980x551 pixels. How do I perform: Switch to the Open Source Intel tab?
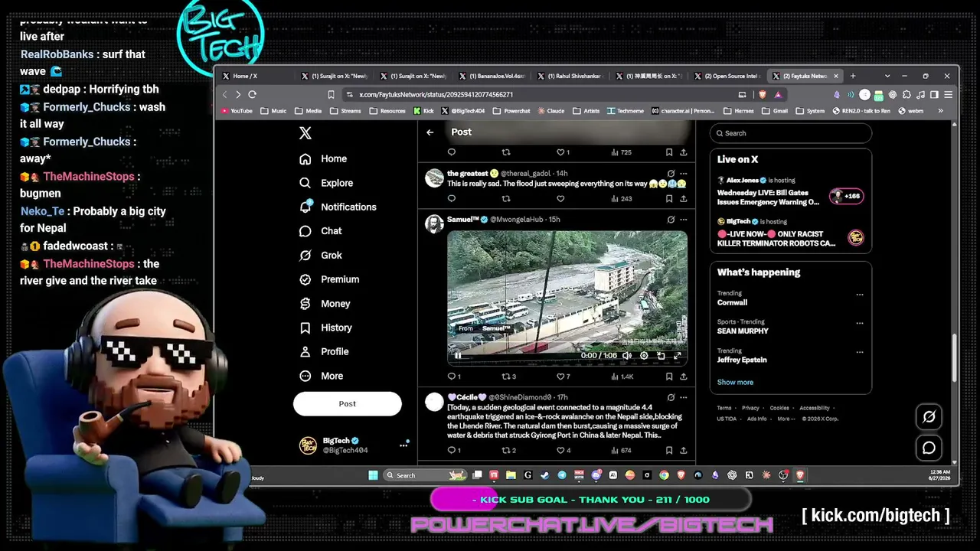pyautogui.click(x=728, y=76)
